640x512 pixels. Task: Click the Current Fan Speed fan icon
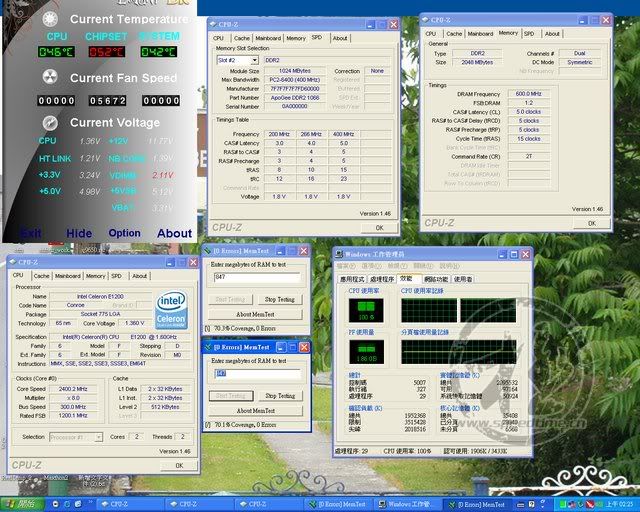click(50, 77)
